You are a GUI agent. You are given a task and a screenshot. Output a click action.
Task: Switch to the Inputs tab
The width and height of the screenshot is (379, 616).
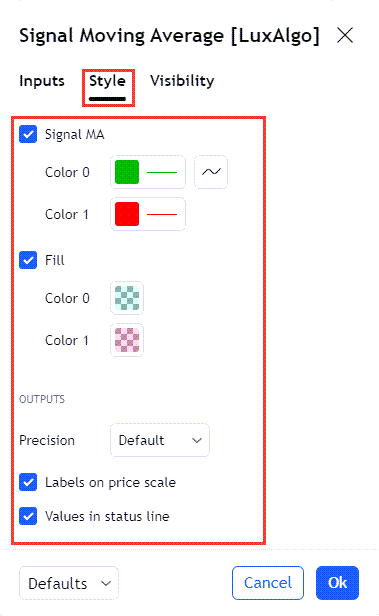pos(42,81)
